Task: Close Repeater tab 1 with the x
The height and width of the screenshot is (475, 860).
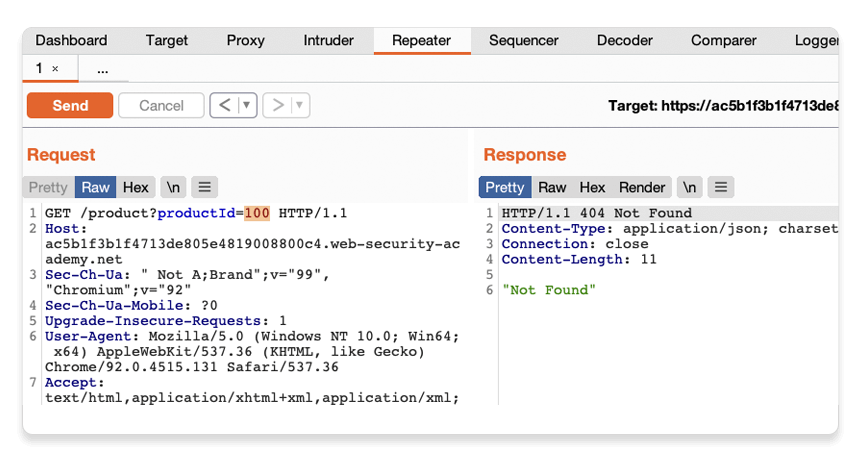Action: pyautogui.click(x=55, y=69)
